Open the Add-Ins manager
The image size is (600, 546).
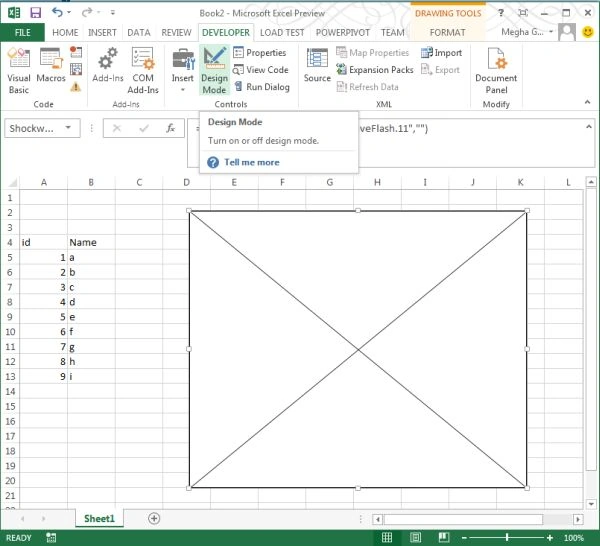click(x=108, y=65)
